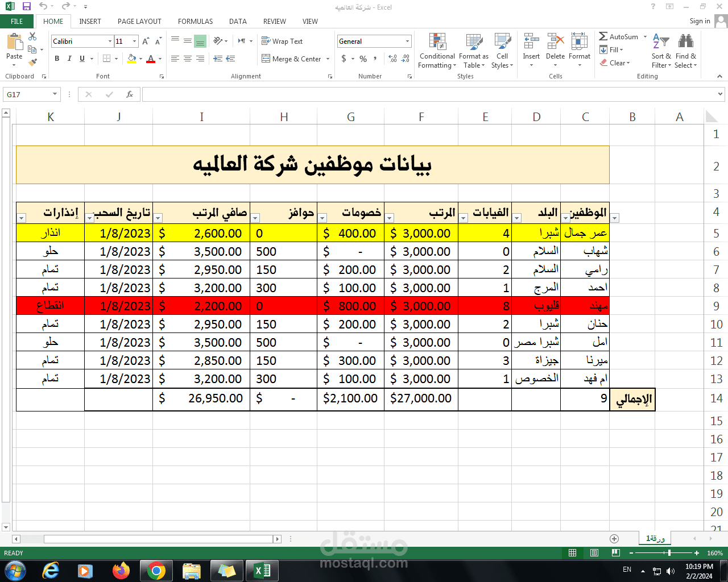Switch to the DATA tab
Screen dimensions: 728x582
[238, 22]
